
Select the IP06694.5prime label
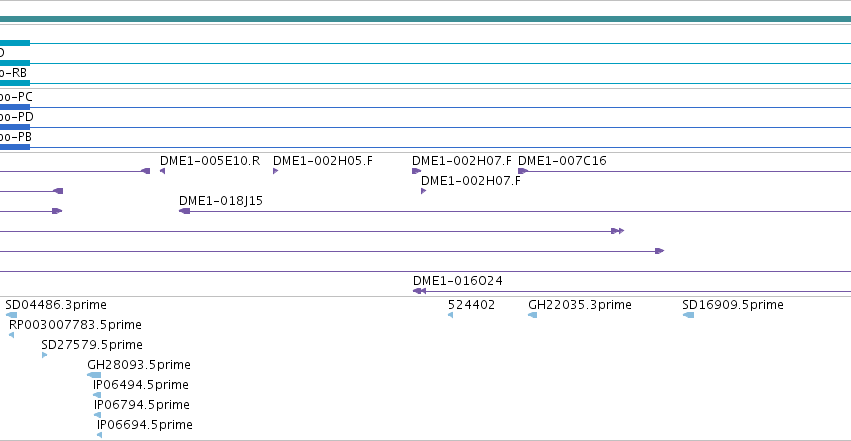click(144, 425)
